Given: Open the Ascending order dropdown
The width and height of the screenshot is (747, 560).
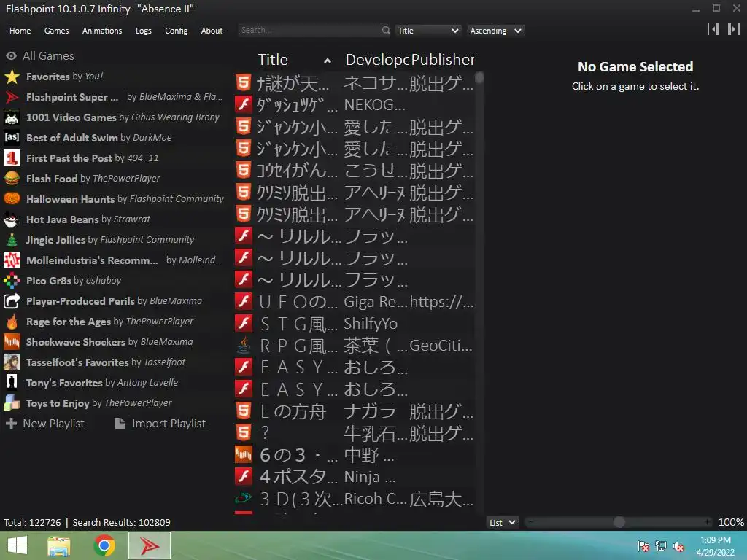Looking at the screenshot, I should 495,31.
